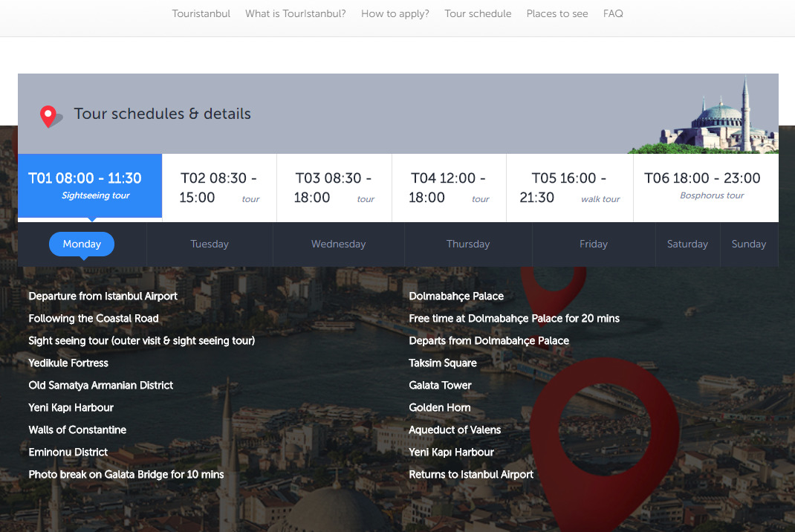Go to How to apply? page
Viewport: 795px width, 532px height.
click(395, 13)
